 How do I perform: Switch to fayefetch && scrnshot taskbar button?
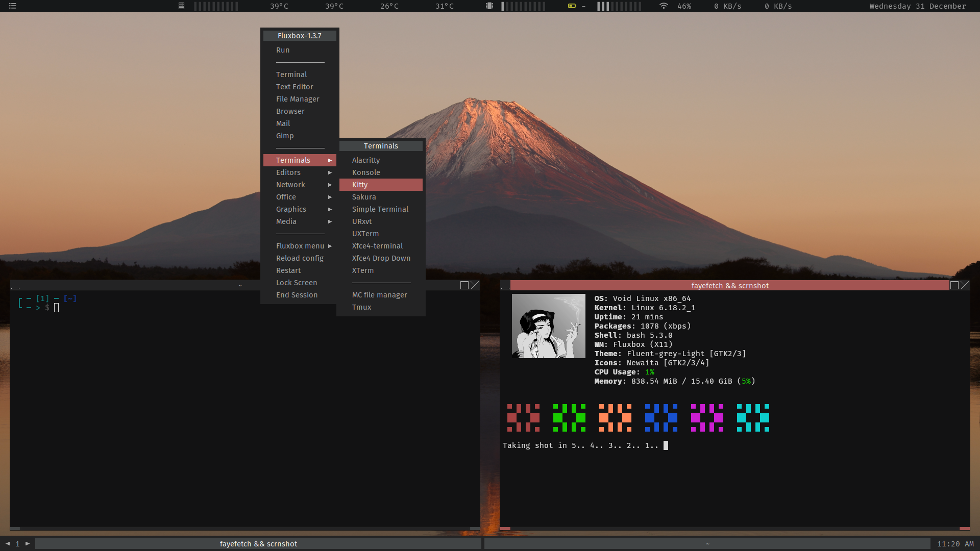pos(258,544)
